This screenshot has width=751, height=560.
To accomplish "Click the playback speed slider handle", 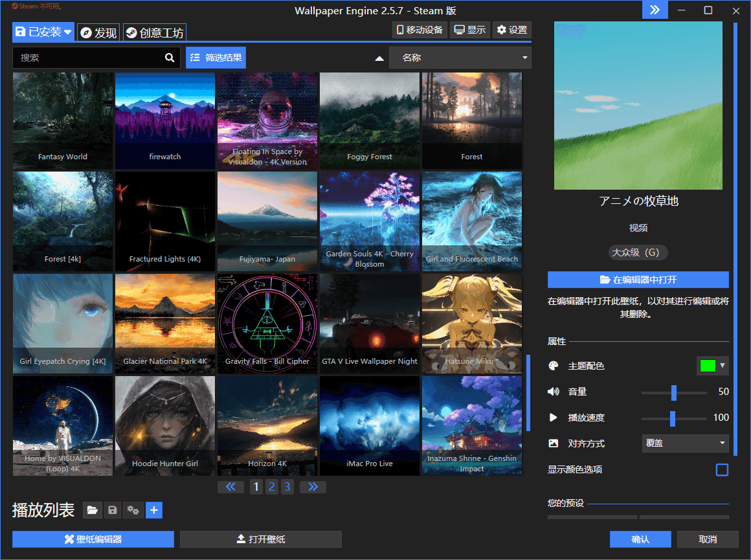I will point(673,418).
